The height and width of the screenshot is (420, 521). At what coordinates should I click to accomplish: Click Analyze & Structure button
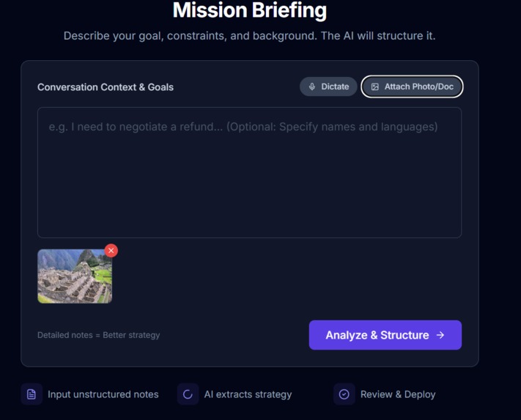tap(385, 335)
